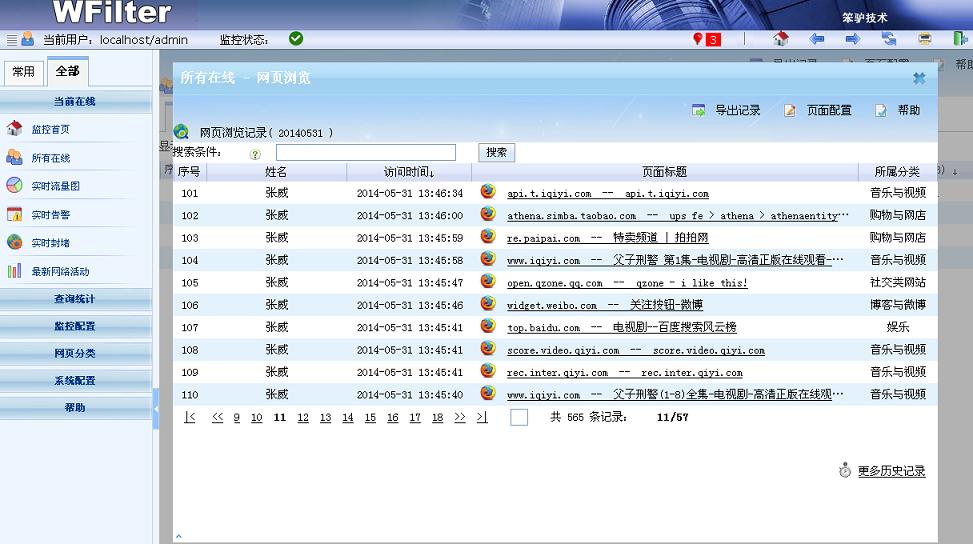Click the back arrow icon in toolbar

817,39
